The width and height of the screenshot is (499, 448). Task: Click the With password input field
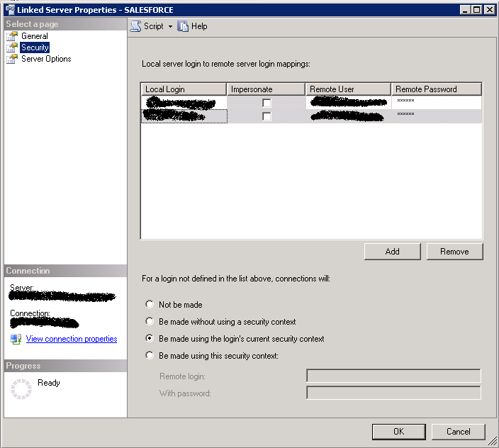(x=393, y=393)
